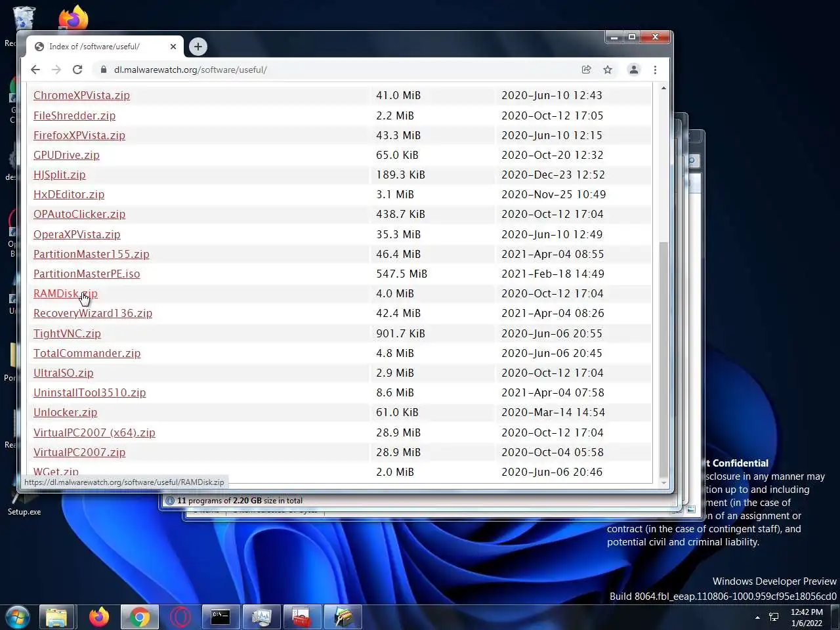The height and width of the screenshot is (630, 840).
Task: Open the command prompt taskbar icon
Action: click(220, 617)
